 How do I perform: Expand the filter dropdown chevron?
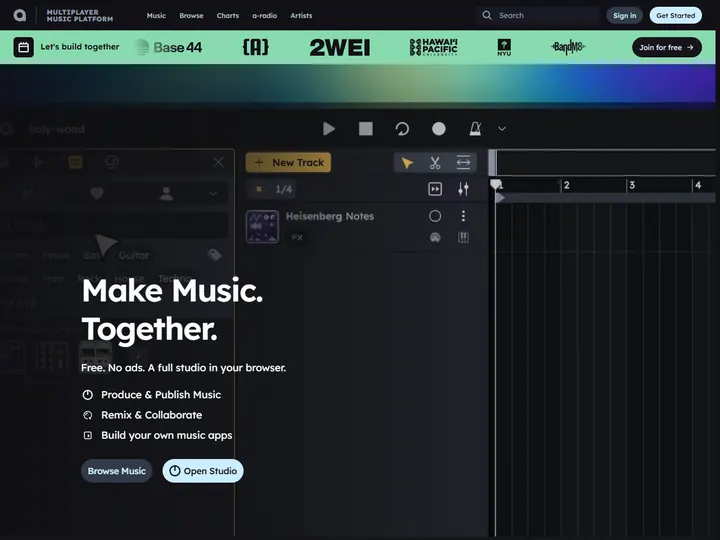(x=214, y=193)
